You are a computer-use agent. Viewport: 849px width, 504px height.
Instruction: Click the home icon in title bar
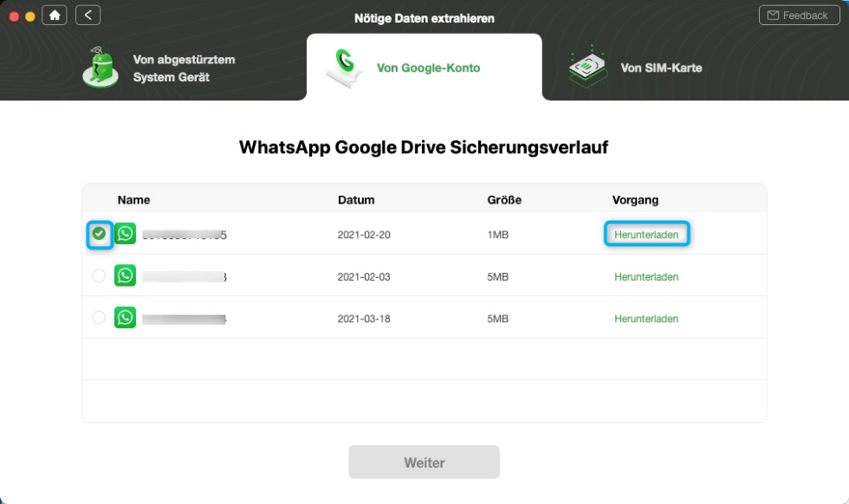pyautogui.click(x=55, y=16)
